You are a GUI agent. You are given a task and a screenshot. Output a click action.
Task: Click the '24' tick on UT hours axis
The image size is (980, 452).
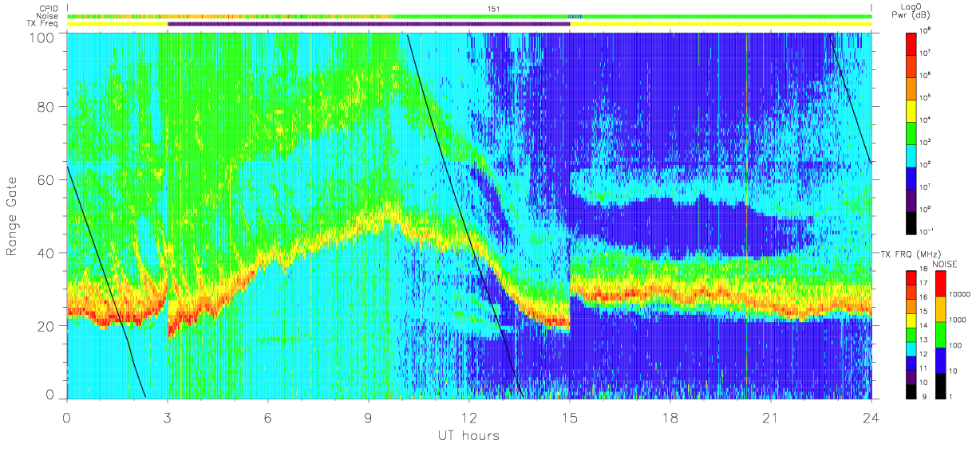click(x=871, y=419)
